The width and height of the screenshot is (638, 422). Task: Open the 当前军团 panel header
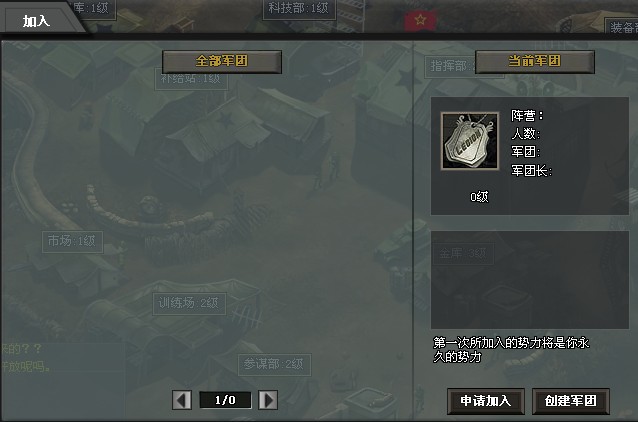click(535, 61)
